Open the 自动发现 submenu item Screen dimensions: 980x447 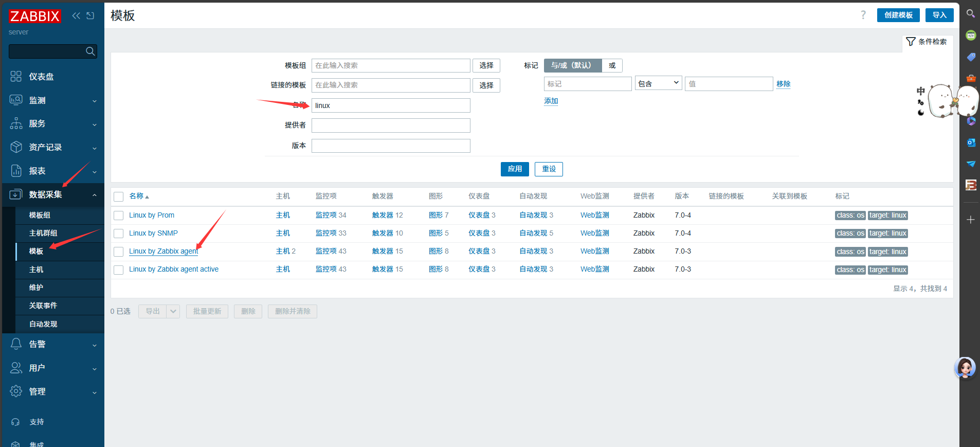click(60, 324)
